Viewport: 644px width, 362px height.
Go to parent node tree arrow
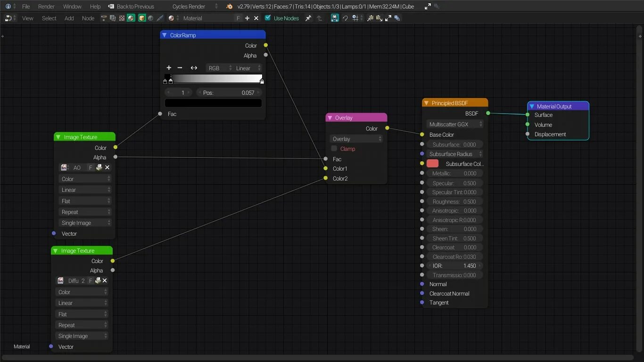(319, 18)
